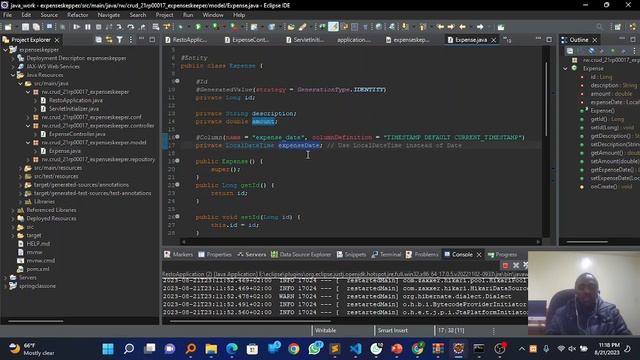The image size is (640, 360).
Task: Toggle Show Whitespace Characters toolbar button
Action: [365, 27]
